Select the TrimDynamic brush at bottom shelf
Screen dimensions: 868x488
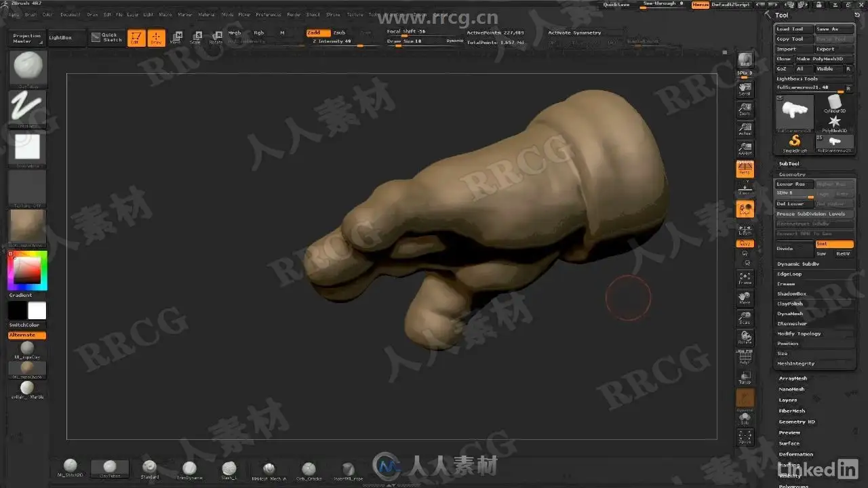pyautogui.click(x=189, y=469)
